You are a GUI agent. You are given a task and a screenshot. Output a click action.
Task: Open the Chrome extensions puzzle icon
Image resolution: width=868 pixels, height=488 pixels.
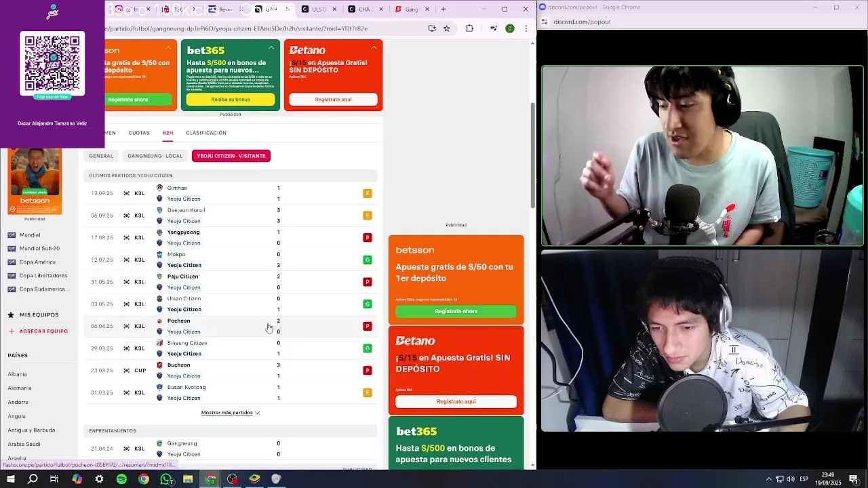(469, 28)
